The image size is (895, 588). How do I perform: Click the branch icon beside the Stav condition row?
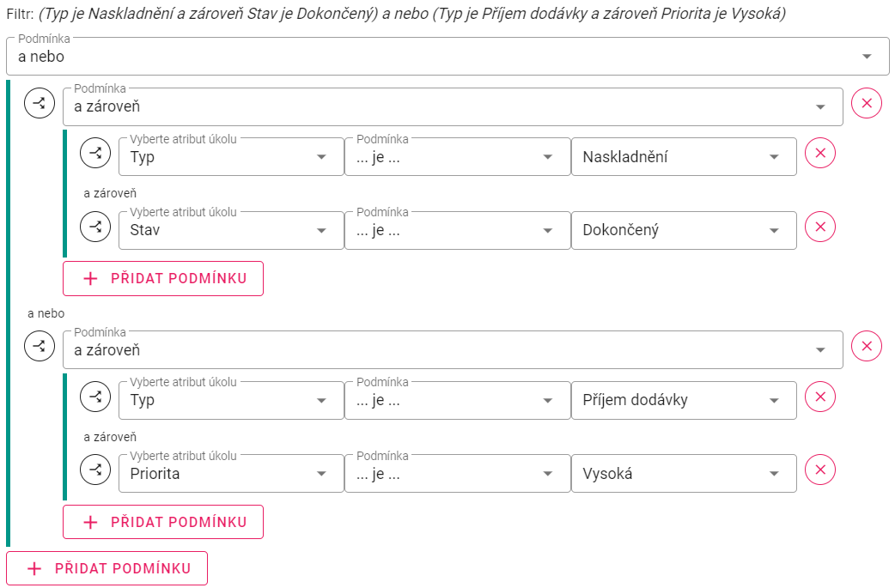click(94, 227)
